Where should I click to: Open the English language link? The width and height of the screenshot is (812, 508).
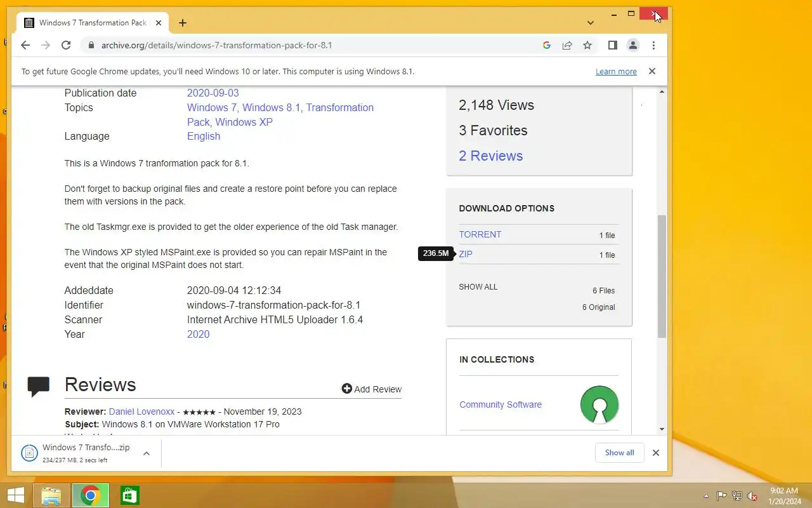click(x=204, y=136)
